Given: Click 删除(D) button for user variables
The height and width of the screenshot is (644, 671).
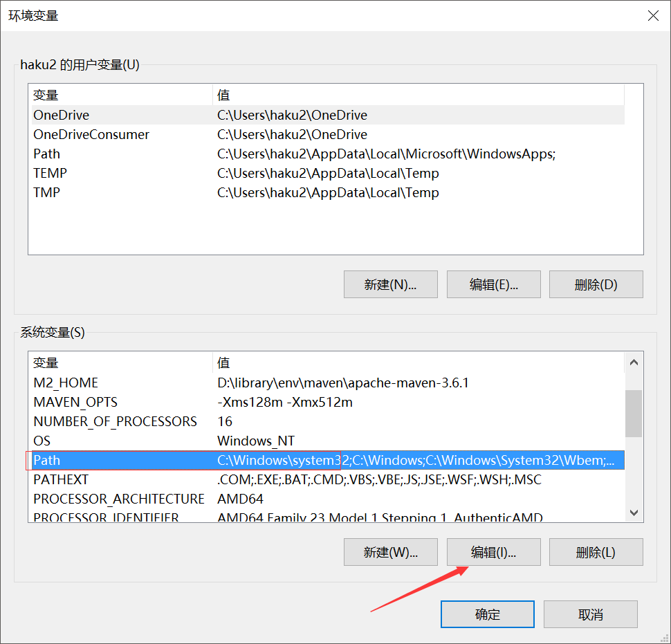Looking at the screenshot, I should 596,284.
